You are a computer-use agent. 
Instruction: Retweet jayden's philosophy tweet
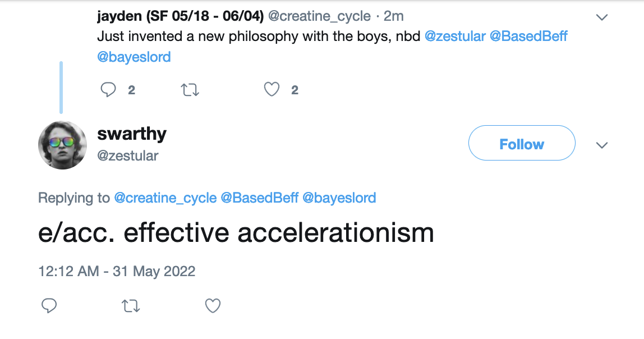190,90
